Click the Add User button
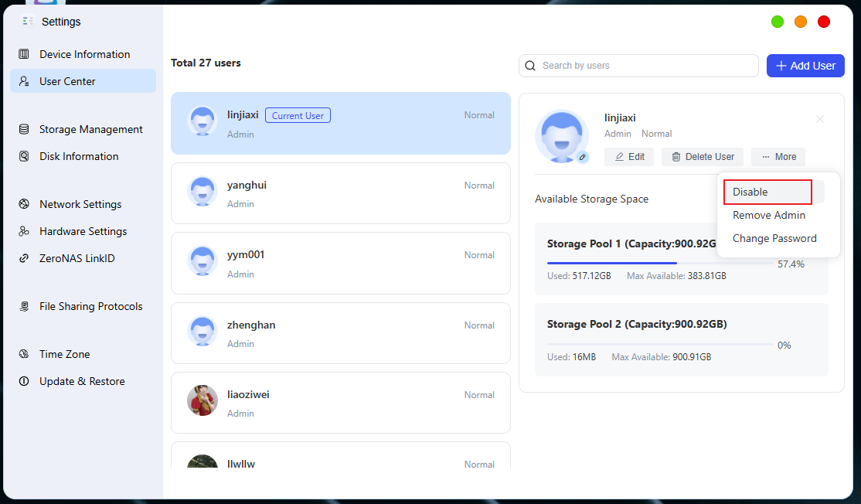861x504 pixels. [x=805, y=66]
